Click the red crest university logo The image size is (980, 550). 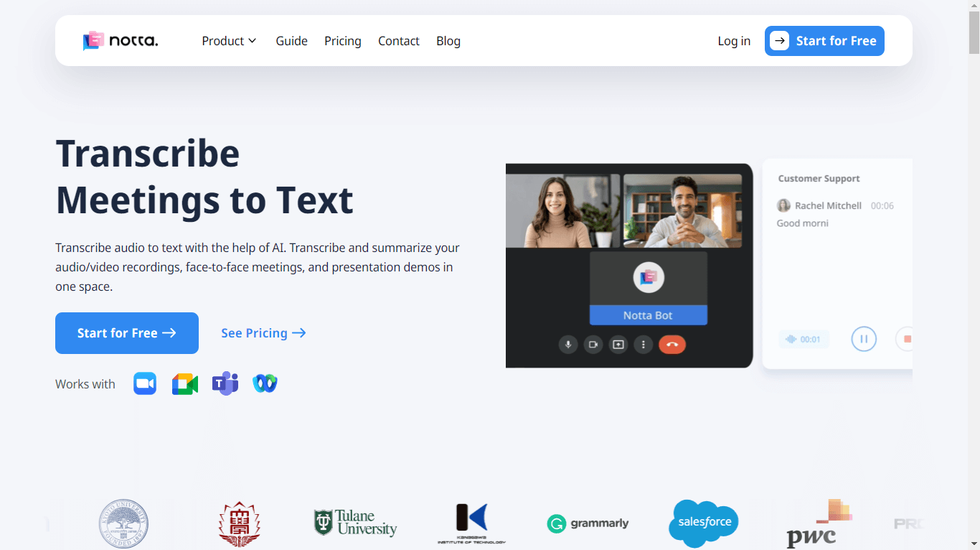click(x=240, y=525)
